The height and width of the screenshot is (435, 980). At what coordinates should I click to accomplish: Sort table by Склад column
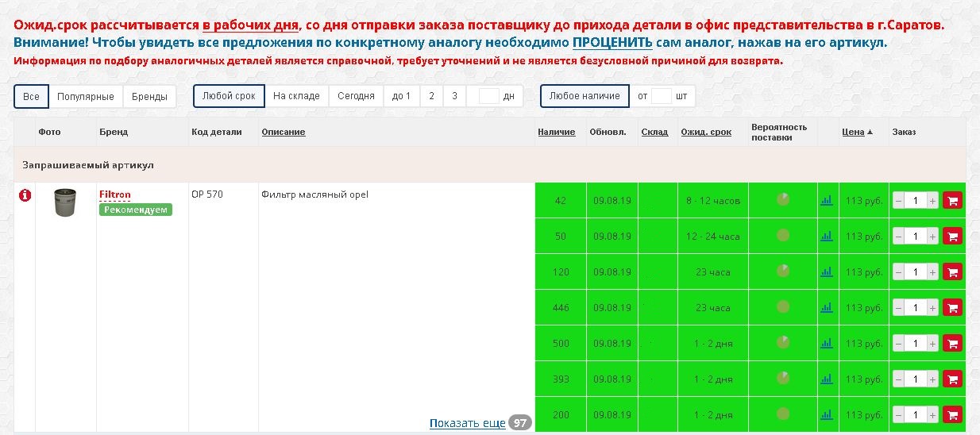point(654,132)
